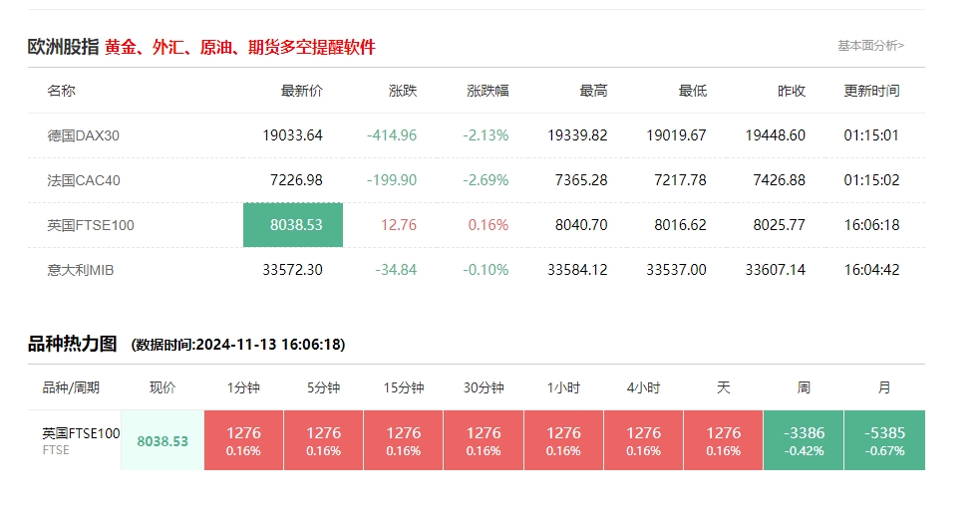Click the 最新价 column header
This screenshot has height=507, width=980.
click(x=302, y=91)
